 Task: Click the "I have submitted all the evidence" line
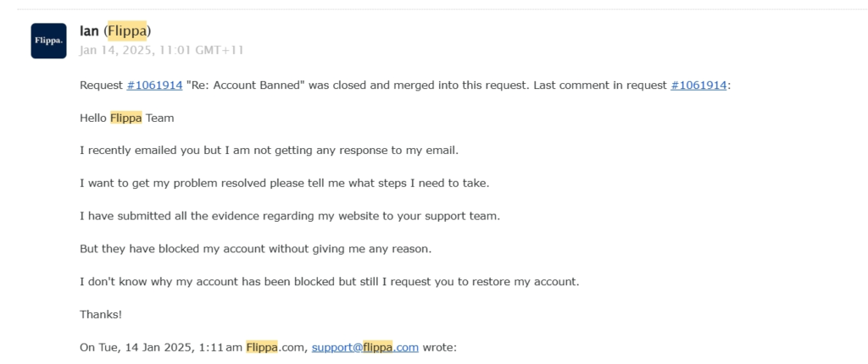point(289,216)
